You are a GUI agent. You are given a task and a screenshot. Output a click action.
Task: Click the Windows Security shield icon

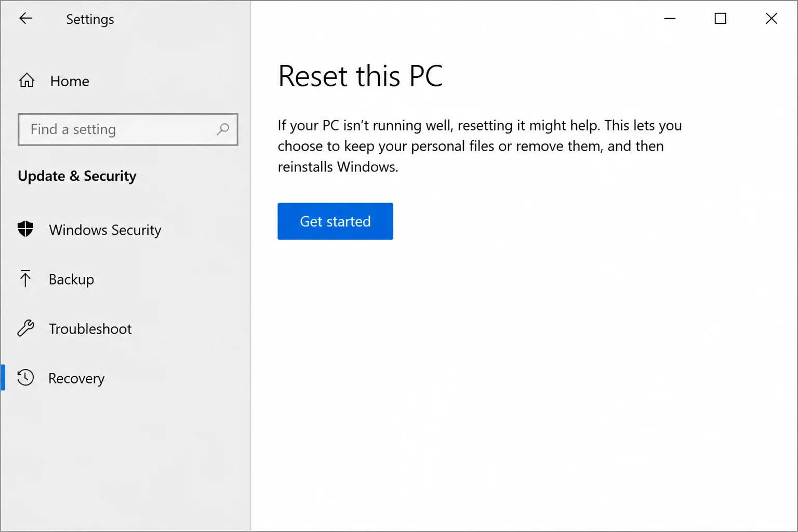tap(25, 229)
